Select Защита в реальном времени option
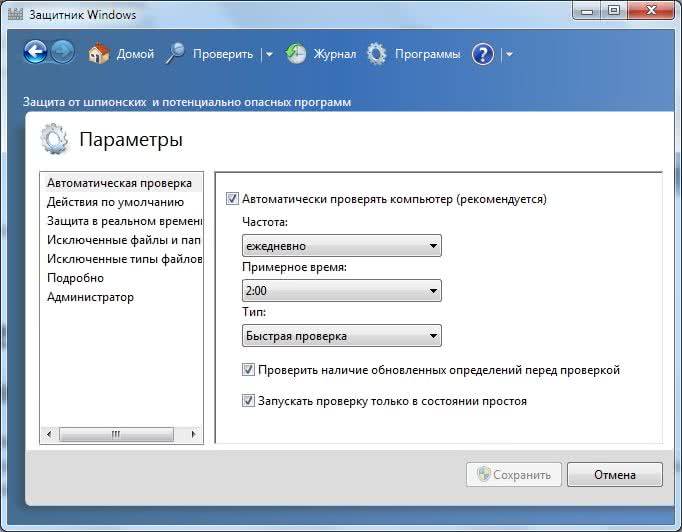 (x=122, y=221)
